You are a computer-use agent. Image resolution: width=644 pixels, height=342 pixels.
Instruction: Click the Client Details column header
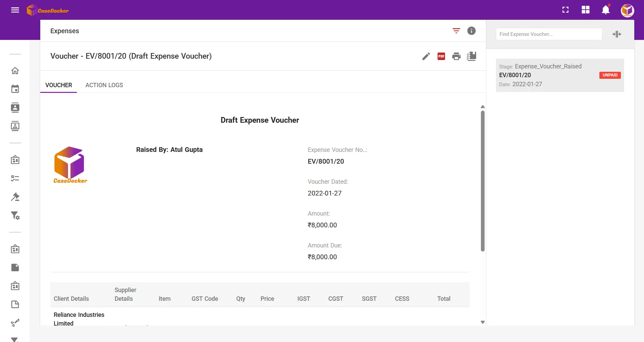coord(71,299)
